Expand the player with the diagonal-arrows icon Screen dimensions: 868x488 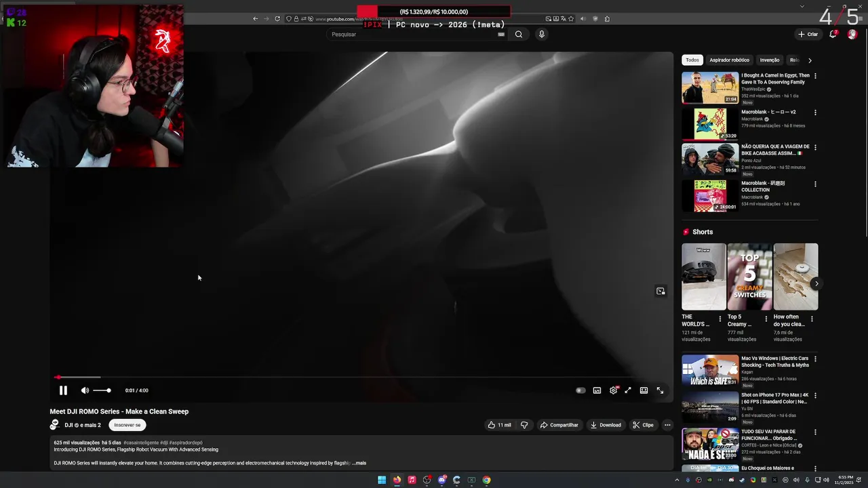628,390
